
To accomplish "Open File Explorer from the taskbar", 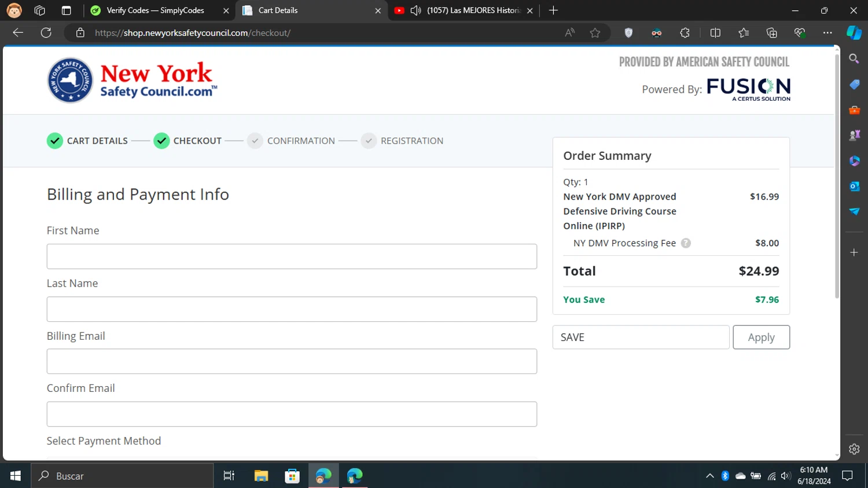I will pyautogui.click(x=261, y=476).
